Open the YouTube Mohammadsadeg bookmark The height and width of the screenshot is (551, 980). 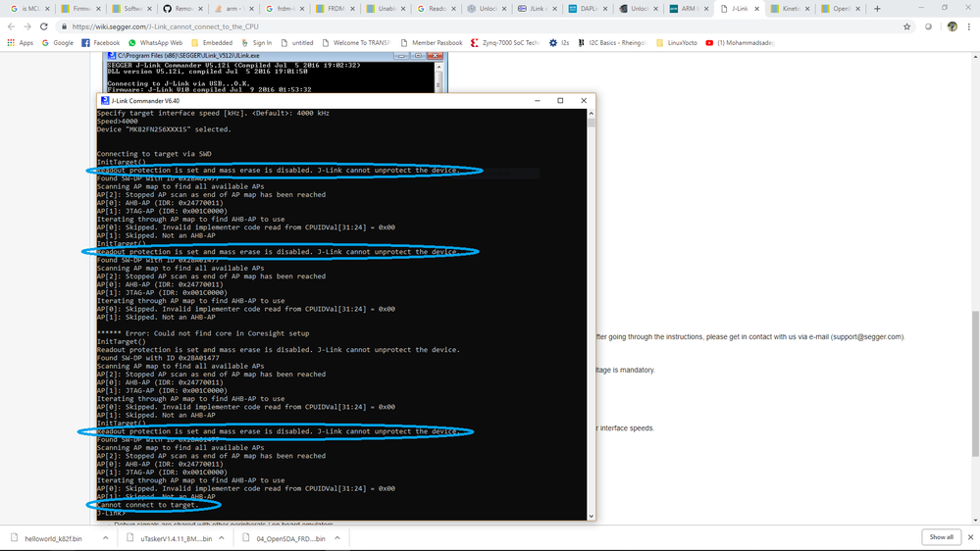(740, 42)
